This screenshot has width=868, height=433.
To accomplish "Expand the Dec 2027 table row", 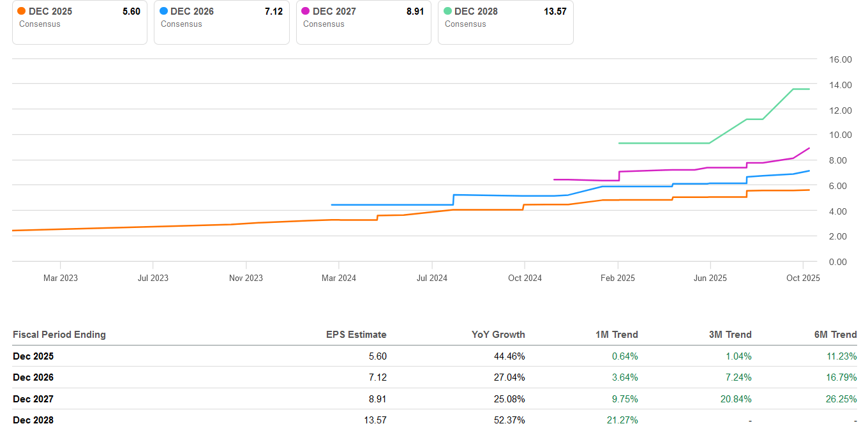I will coord(33,399).
